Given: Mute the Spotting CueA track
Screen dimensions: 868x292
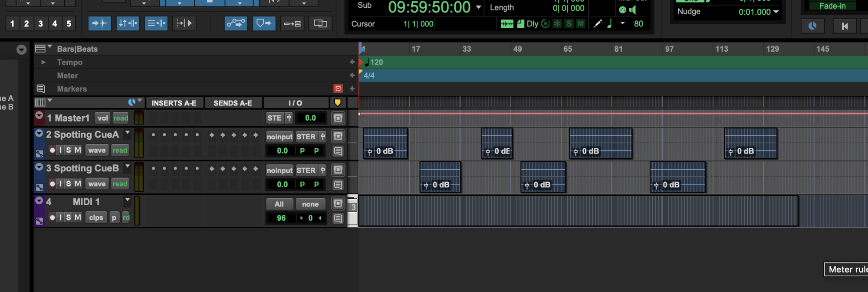Looking at the screenshot, I should point(78,150).
